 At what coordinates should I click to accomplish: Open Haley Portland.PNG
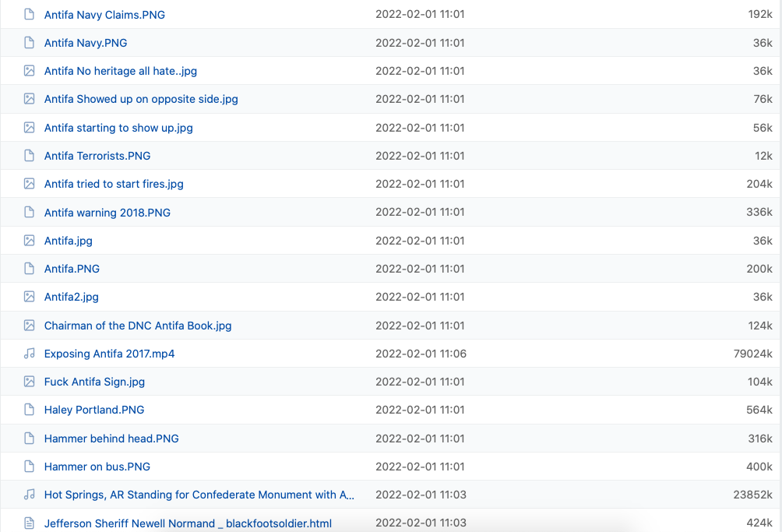pos(94,410)
